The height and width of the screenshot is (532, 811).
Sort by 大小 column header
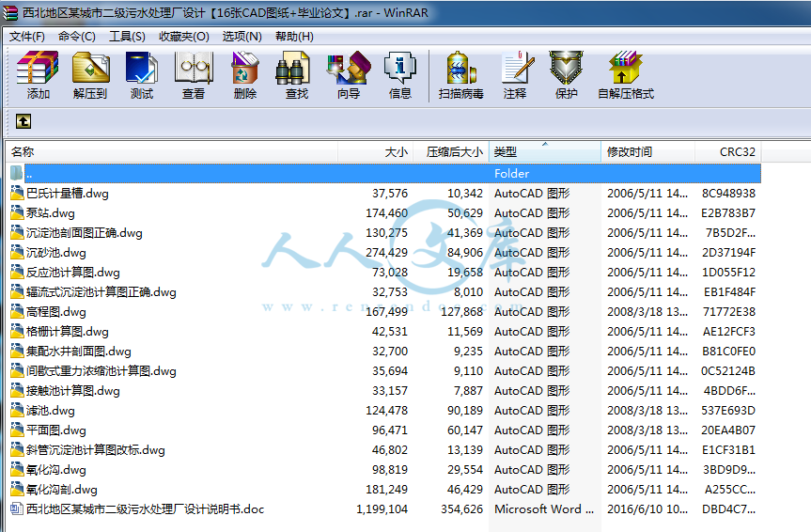376,151
